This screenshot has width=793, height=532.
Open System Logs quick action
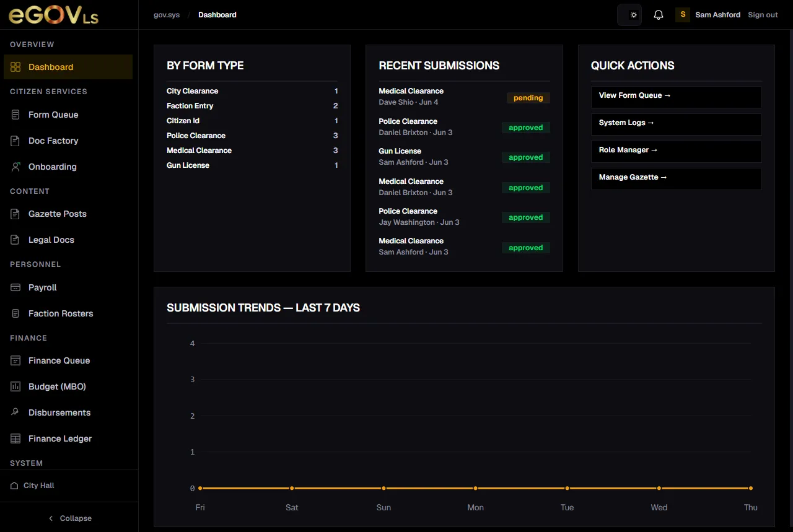(676, 124)
